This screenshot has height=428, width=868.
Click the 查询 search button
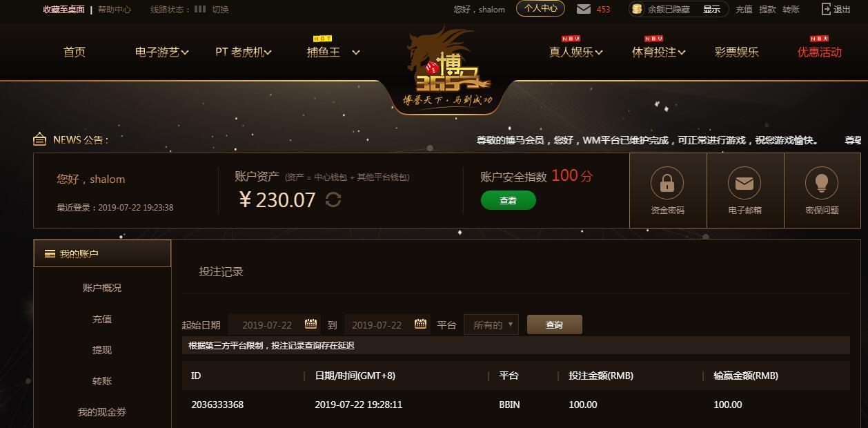pyautogui.click(x=555, y=324)
